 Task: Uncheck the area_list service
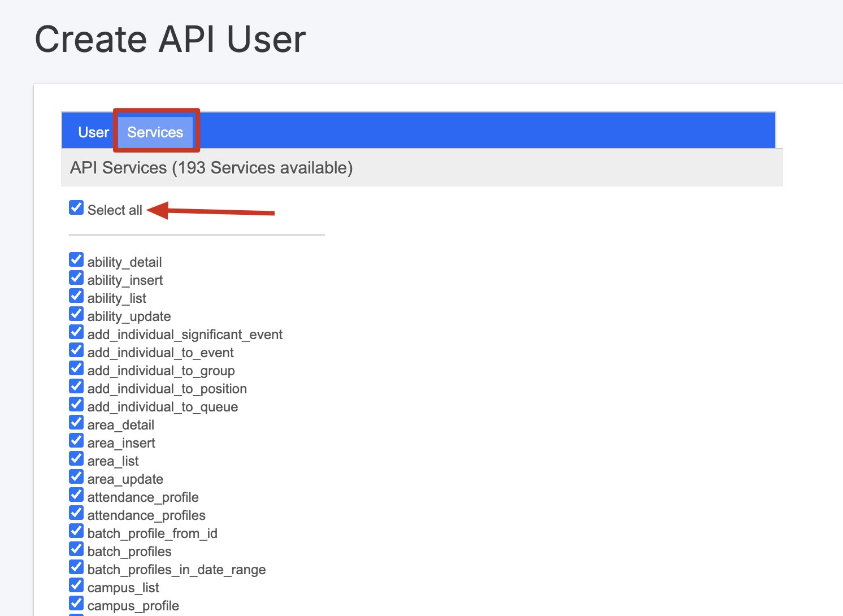[76, 459]
